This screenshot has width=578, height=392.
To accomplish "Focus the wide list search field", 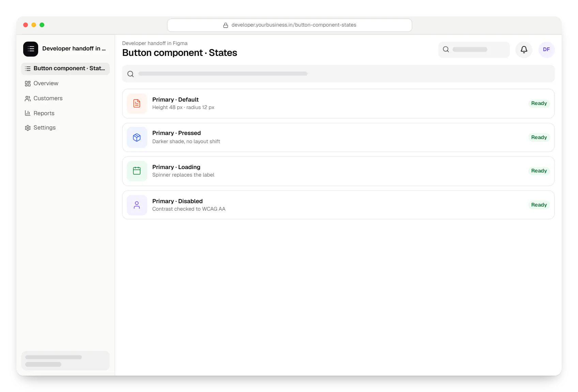I will point(338,74).
